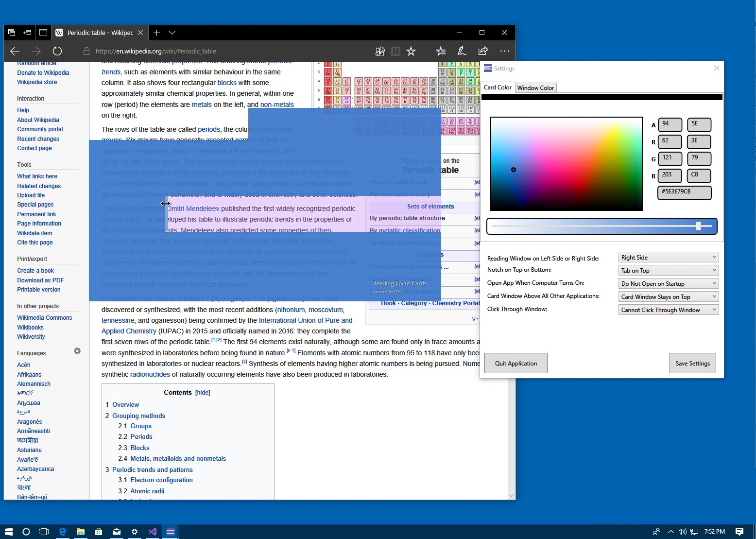Click the Settings window title icon
Viewport: 756px width, 539px height.
(x=488, y=69)
